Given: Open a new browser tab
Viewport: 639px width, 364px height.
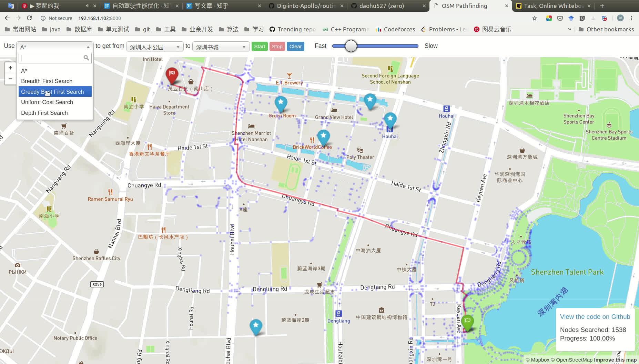Looking at the screenshot, I should [602, 6].
